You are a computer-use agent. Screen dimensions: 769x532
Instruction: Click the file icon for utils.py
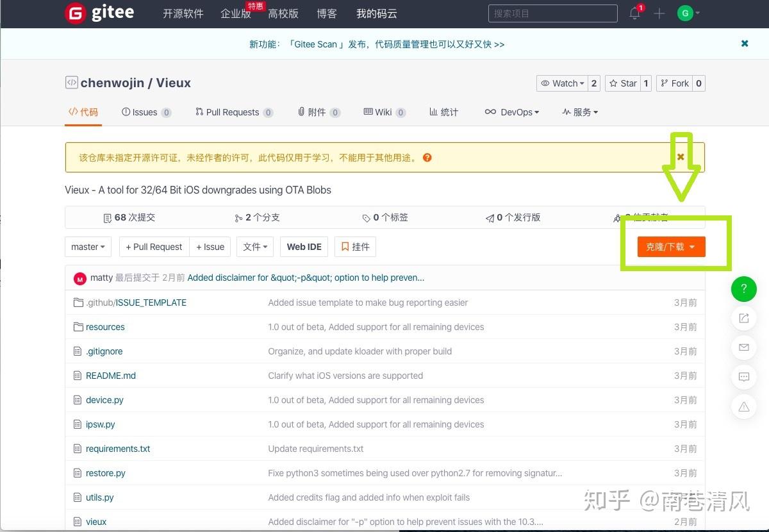point(78,497)
